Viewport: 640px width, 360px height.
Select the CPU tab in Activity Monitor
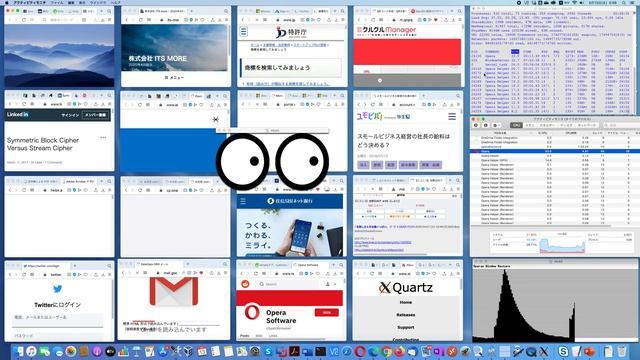tap(516, 125)
